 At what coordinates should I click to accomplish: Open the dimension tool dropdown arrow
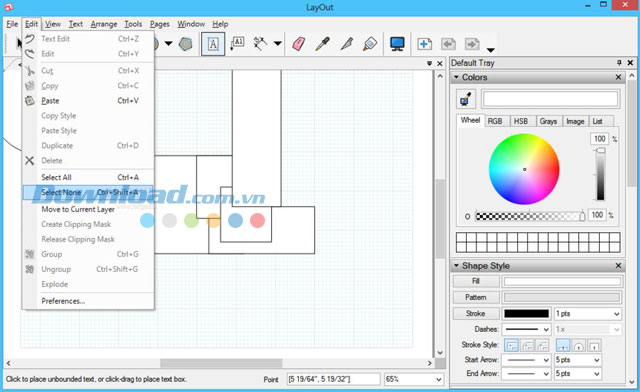(278, 43)
